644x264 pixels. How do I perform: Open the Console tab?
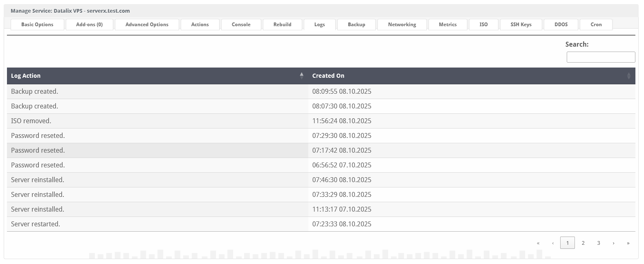(x=241, y=25)
